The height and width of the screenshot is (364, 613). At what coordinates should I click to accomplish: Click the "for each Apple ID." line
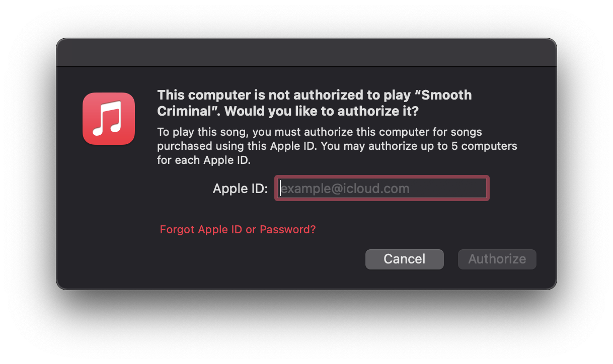[203, 160]
